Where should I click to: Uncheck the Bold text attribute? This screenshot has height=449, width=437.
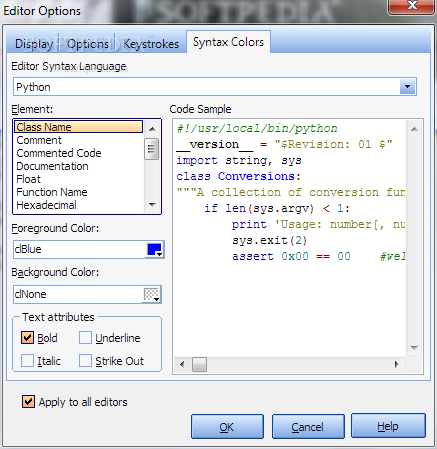27,338
